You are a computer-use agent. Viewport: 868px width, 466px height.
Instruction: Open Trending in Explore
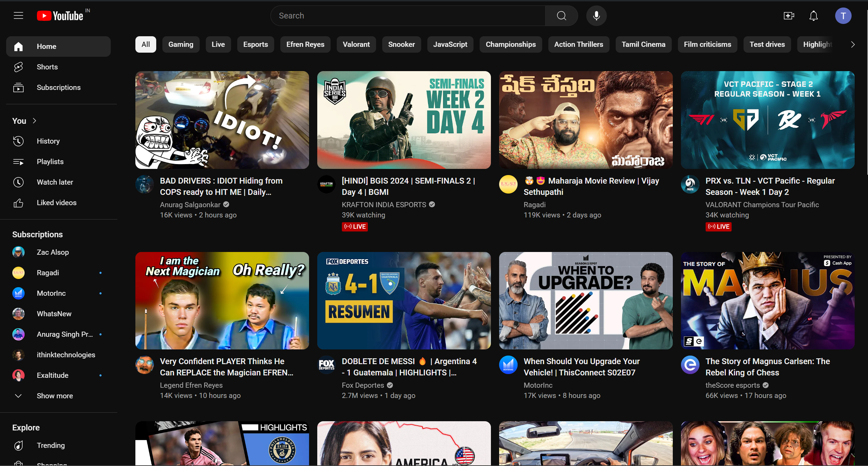(x=58, y=445)
